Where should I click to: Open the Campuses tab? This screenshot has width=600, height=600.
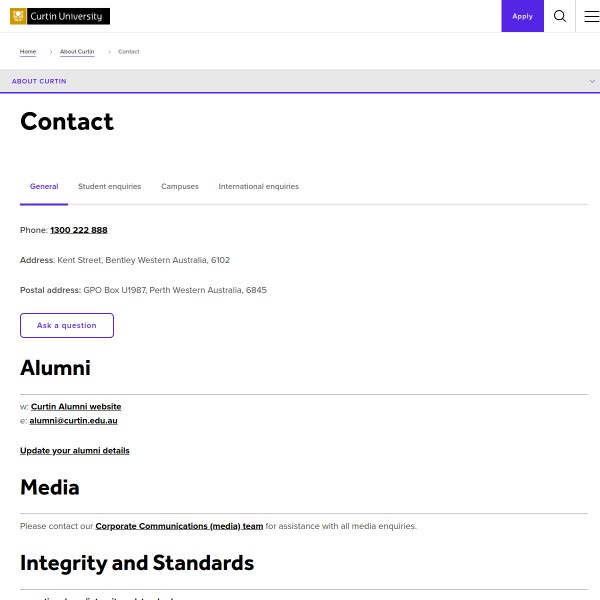pos(180,186)
